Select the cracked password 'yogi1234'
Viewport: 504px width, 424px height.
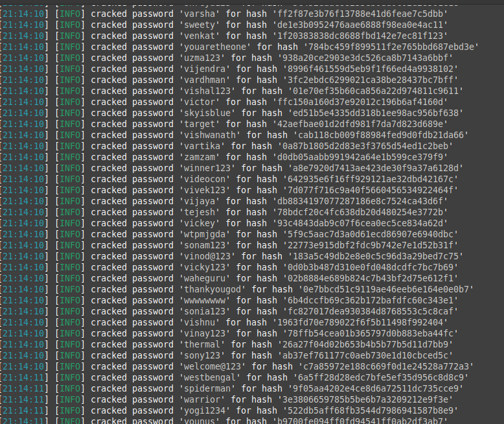click(x=205, y=410)
